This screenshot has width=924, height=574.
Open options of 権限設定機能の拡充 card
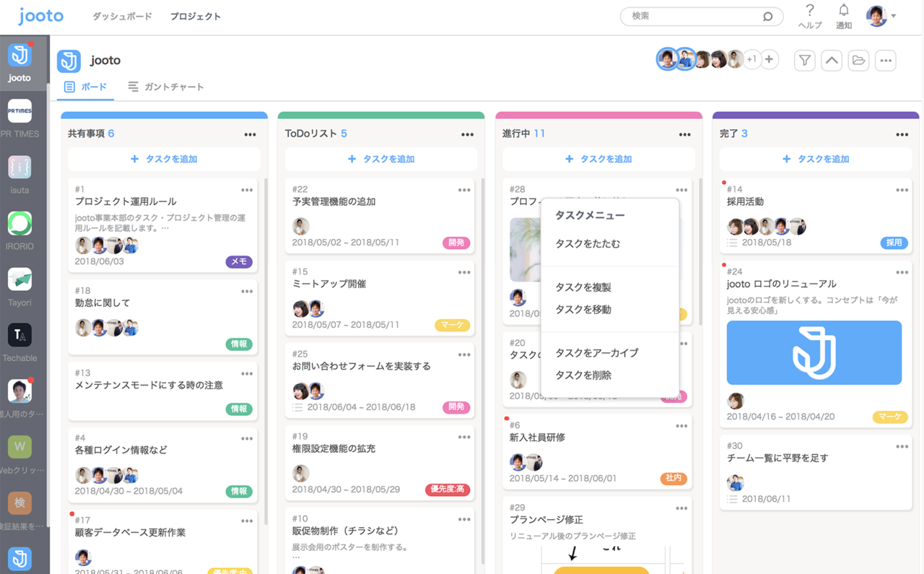click(464, 437)
